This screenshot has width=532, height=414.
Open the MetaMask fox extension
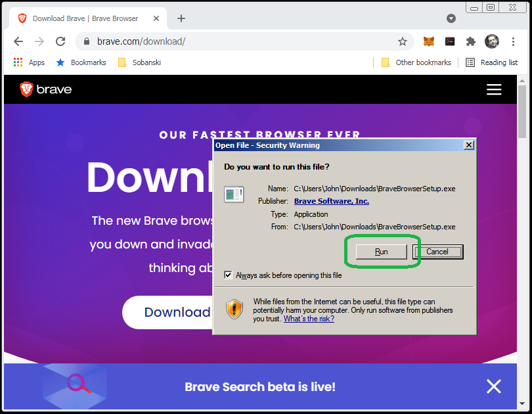pos(429,41)
